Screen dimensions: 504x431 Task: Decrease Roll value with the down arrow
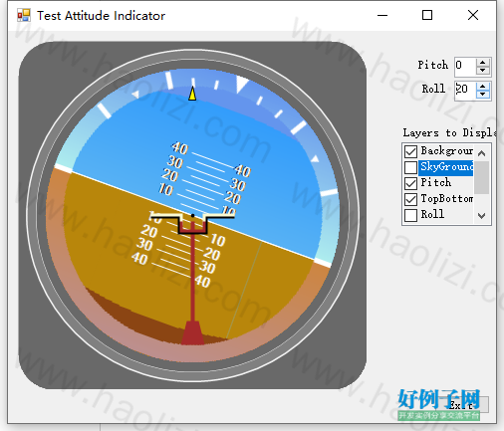482,95
